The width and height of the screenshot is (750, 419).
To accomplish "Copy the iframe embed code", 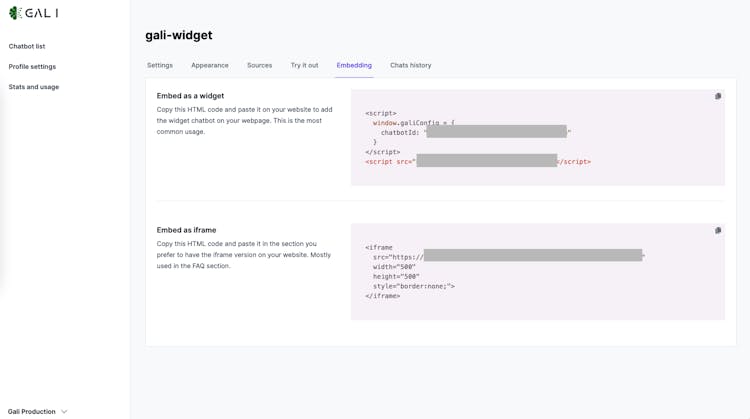I will point(718,231).
